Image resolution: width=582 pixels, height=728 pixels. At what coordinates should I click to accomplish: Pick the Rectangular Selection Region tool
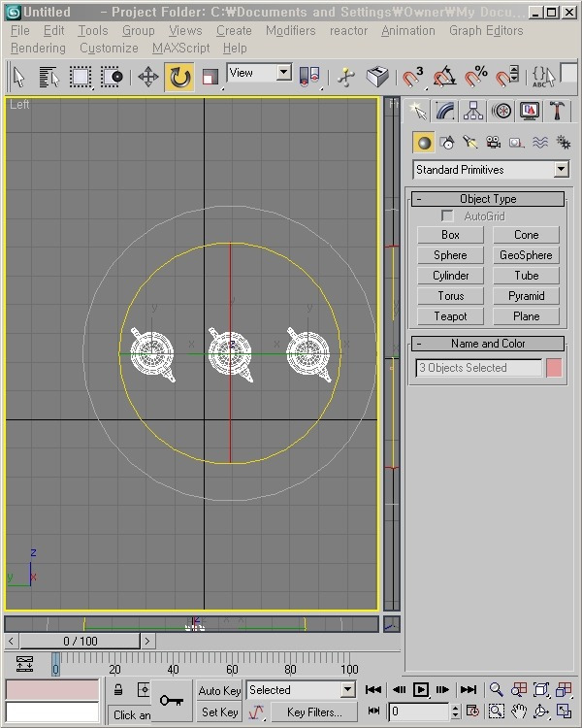tap(81, 77)
